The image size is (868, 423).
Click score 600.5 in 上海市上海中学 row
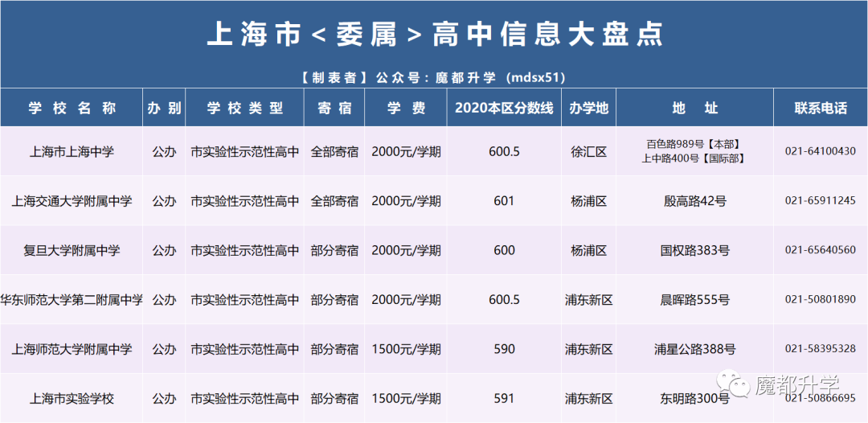click(504, 151)
